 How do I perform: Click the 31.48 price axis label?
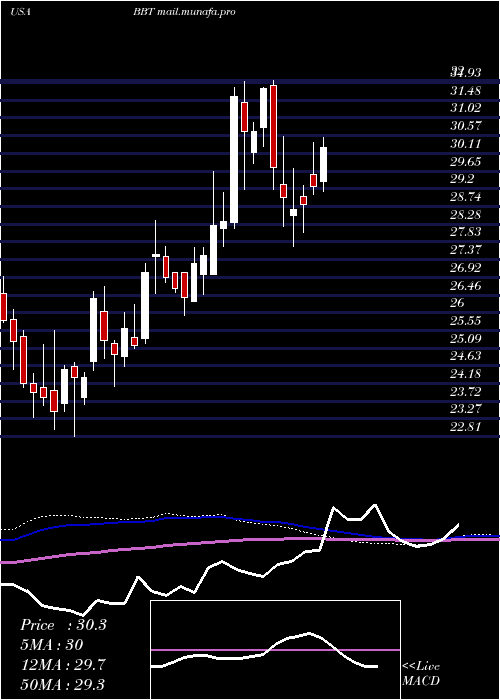pyautogui.click(x=465, y=91)
